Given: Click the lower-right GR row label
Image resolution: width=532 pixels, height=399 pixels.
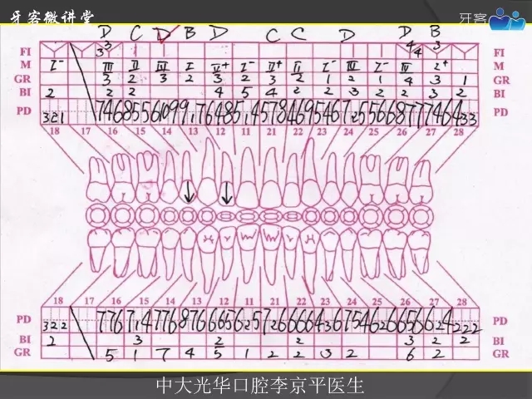Looking at the screenshot, I should coord(500,353).
